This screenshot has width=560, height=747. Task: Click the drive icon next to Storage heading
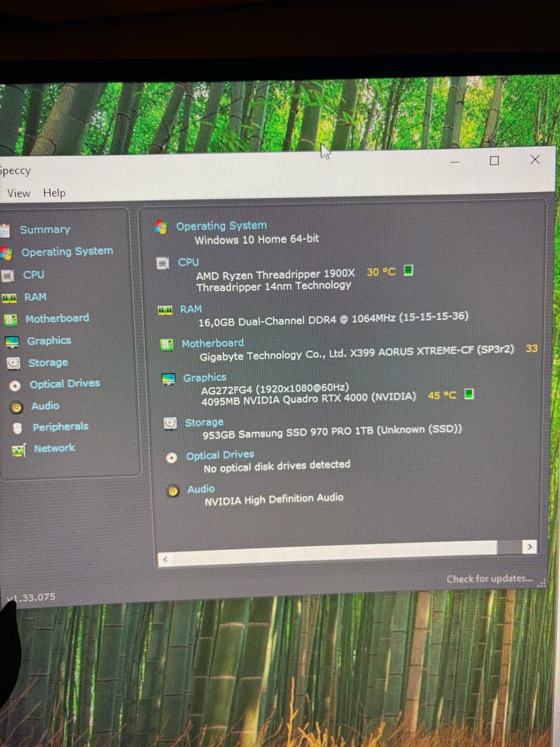[170, 423]
